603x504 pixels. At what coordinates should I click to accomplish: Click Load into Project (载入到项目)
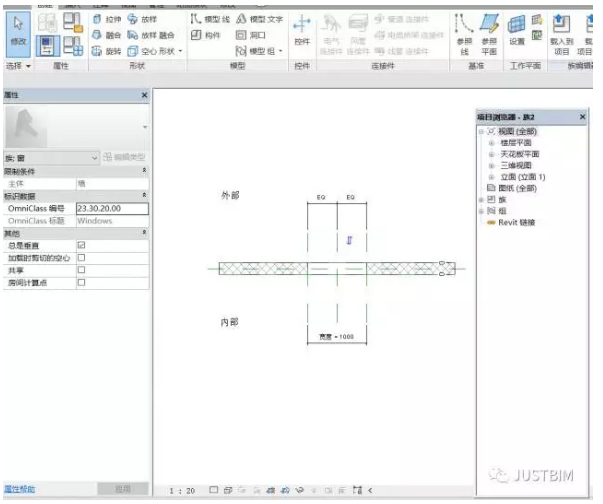561,35
